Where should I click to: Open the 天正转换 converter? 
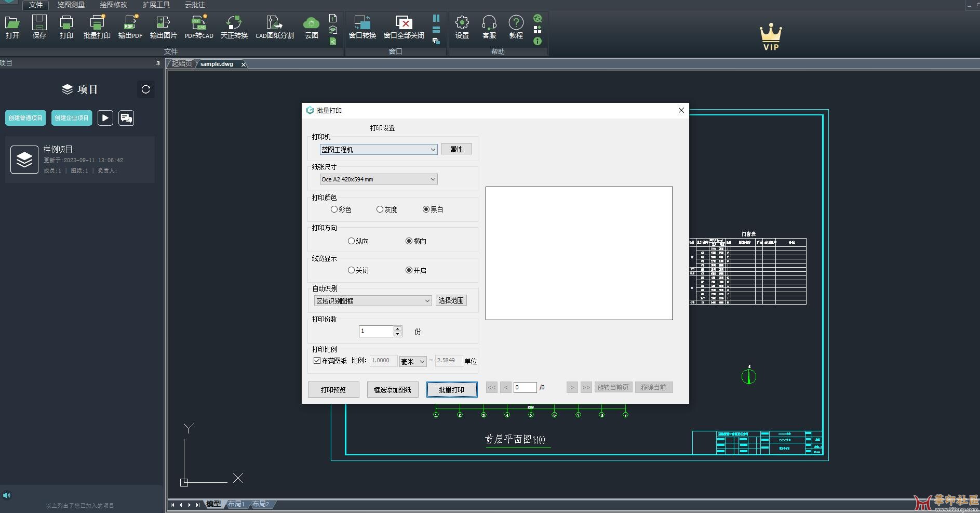point(234,26)
